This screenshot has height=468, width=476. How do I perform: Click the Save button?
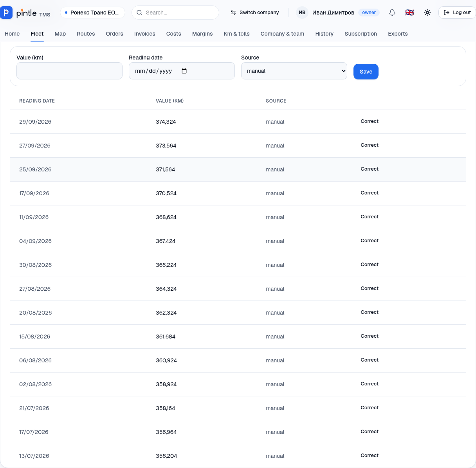coord(366,72)
